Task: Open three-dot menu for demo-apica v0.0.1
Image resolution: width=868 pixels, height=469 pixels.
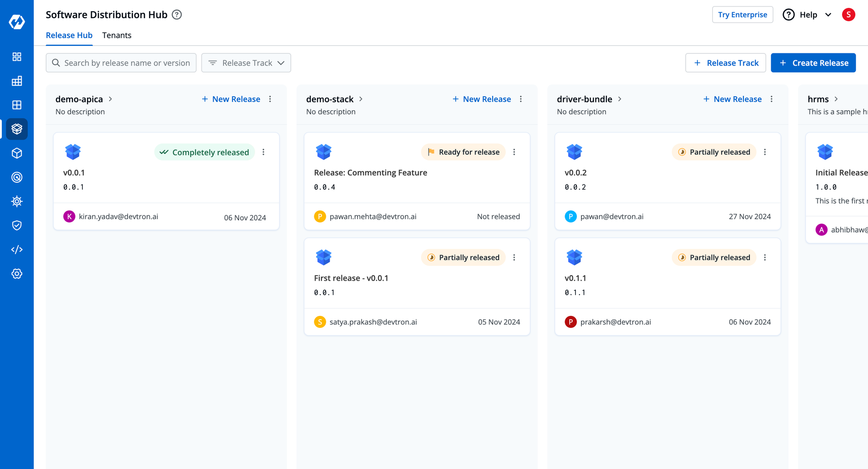Action: click(x=263, y=152)
